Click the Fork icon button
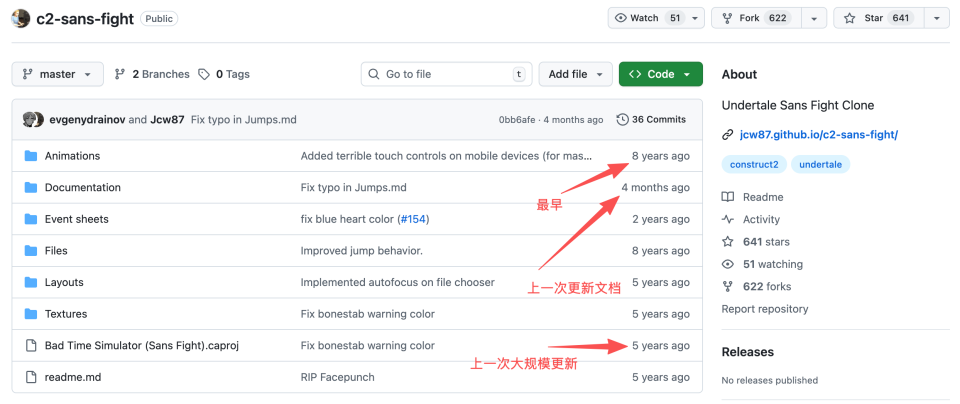The image size is (960, 404). (726, 18)
